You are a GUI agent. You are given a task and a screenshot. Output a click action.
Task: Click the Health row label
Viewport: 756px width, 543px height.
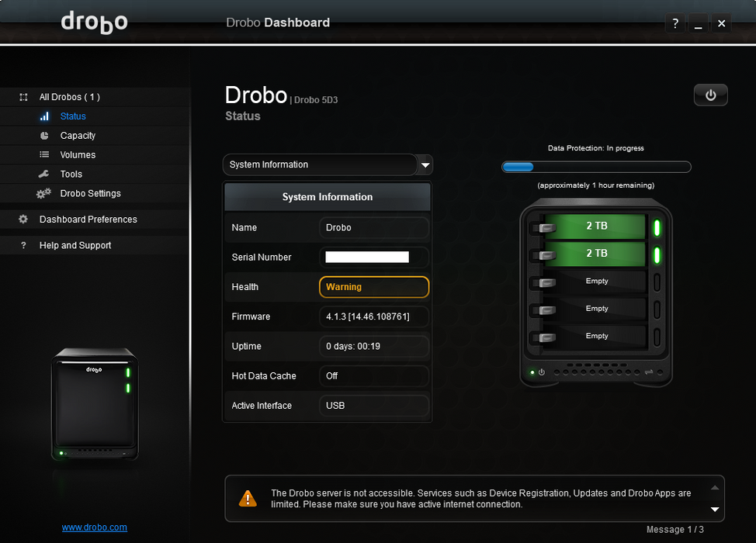245,287
